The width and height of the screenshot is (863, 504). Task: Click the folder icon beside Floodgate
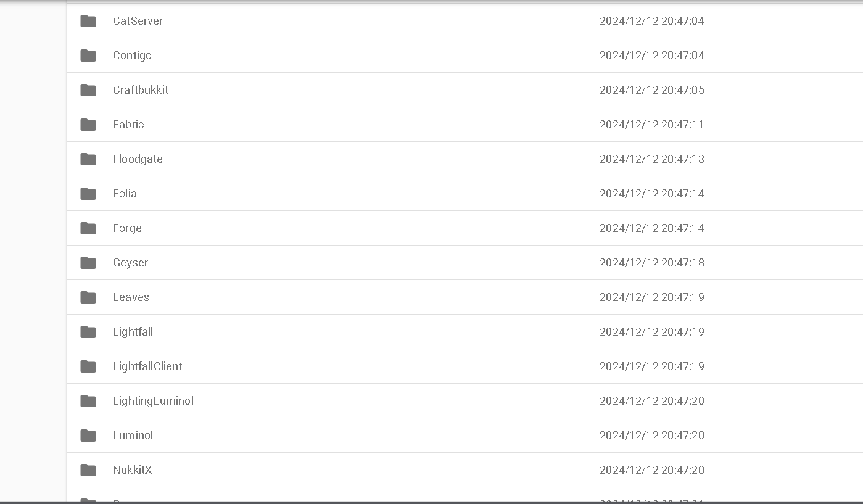(88, 159)
